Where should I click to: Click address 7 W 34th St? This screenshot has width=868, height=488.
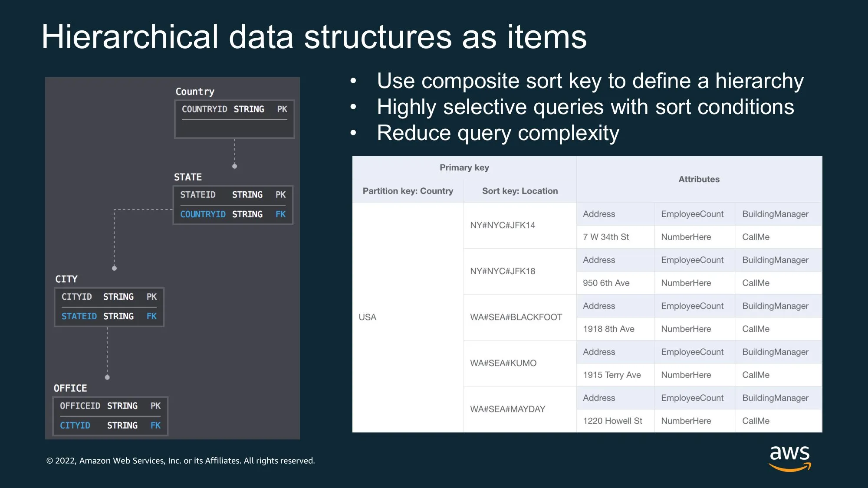coord(606,237)
